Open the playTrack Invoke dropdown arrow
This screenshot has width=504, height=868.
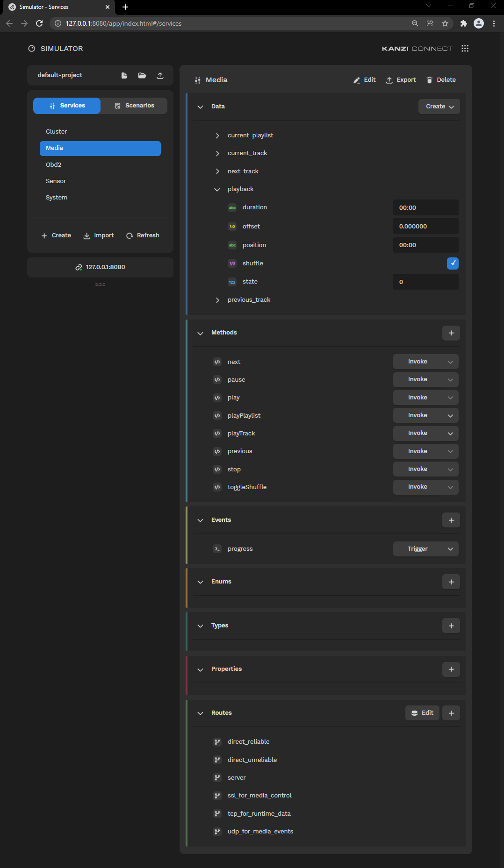450,434
